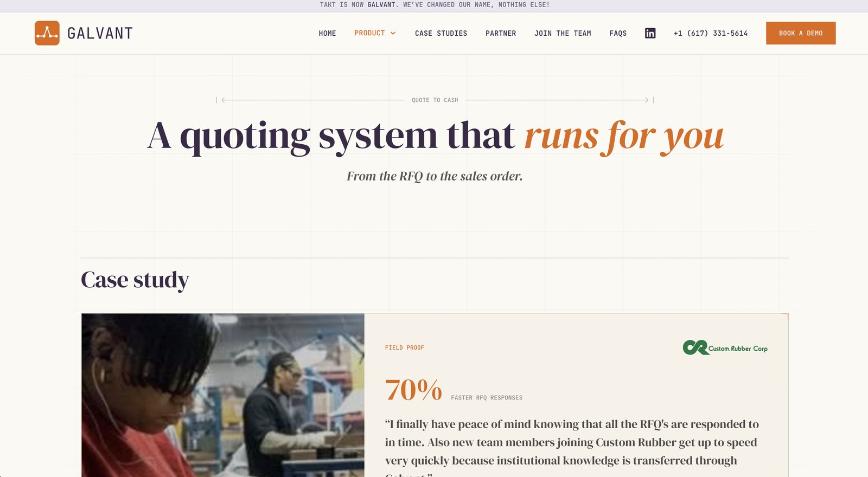
Task: Click the Book a Demo button
Action: pyautogui.click(x=801, y=33)
